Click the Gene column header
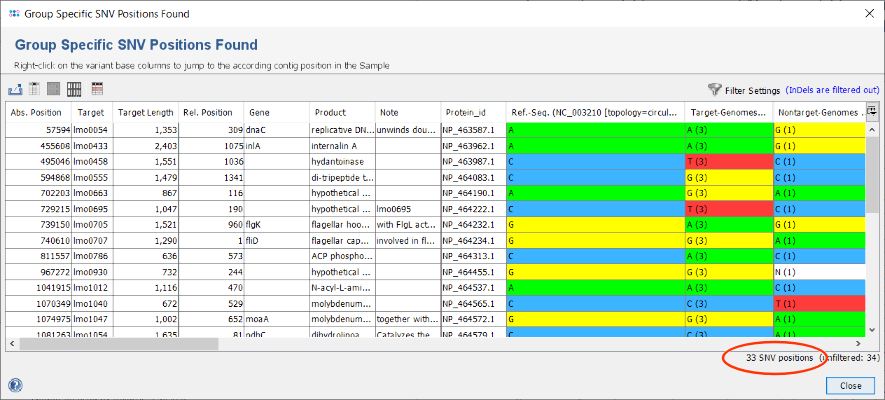885x400 pixels. point(260,112)
